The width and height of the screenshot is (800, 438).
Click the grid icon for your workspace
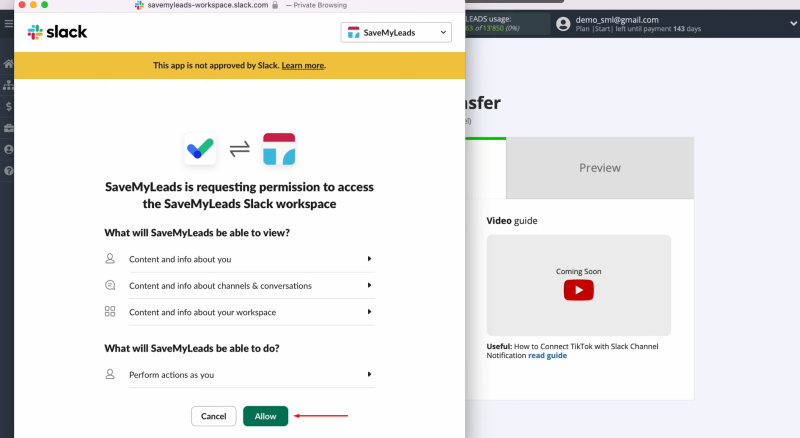110,311
